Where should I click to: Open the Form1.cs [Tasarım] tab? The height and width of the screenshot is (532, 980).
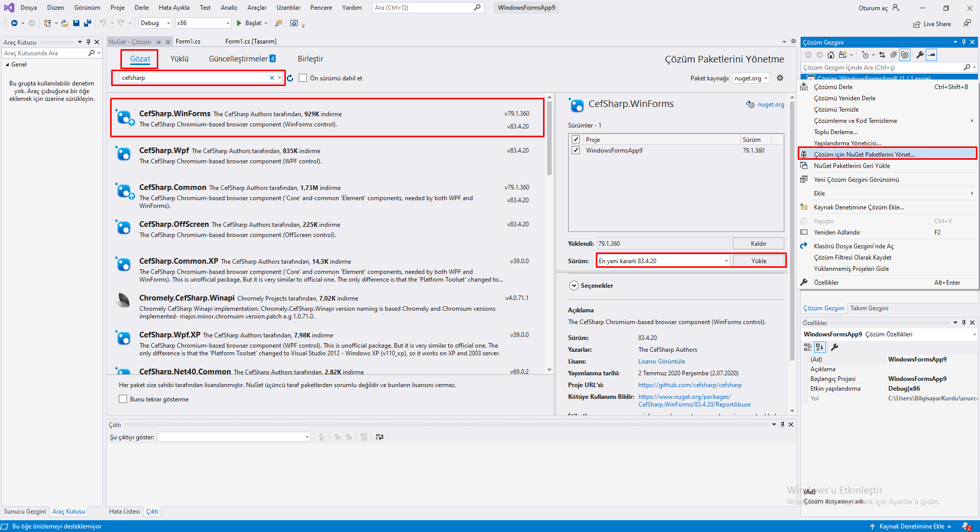point(251,41)
